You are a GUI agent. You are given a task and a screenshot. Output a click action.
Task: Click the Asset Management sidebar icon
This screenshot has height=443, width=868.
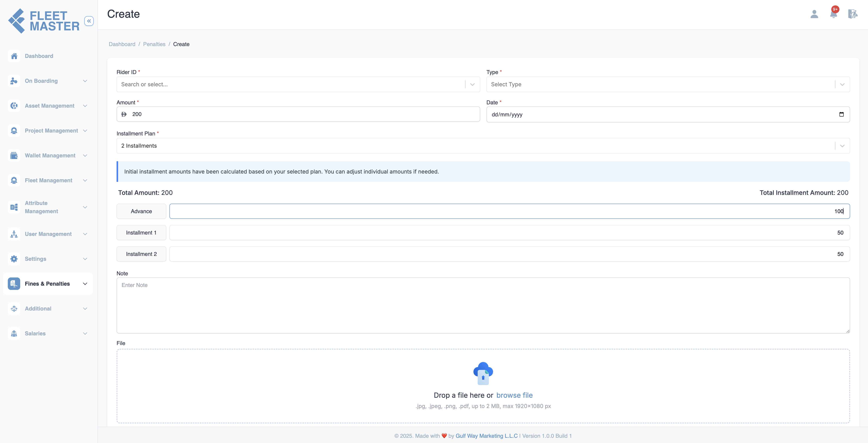click(x=14, y=106)
